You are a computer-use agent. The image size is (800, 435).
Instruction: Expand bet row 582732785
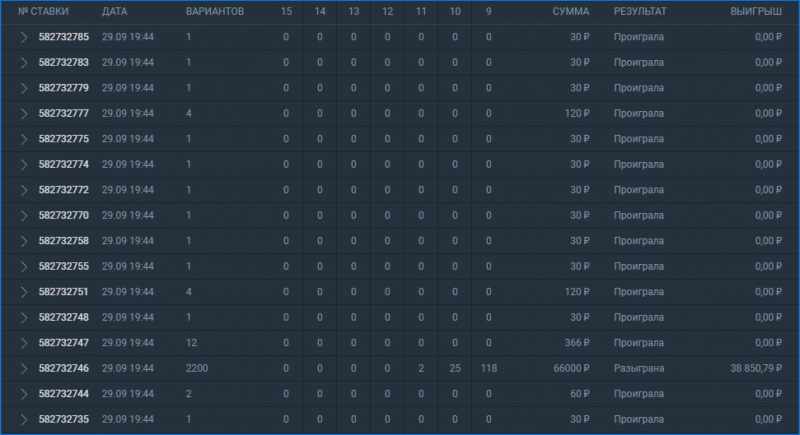[x=23, y=37]
